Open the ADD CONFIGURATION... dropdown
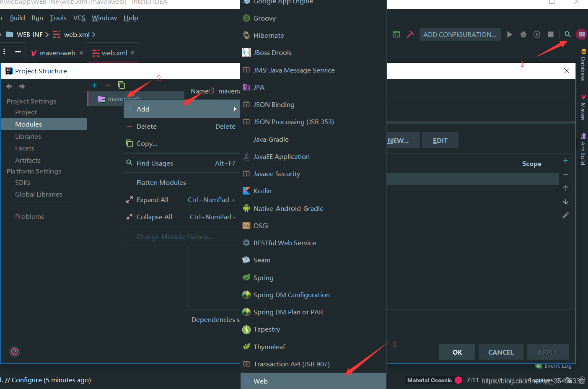 tap(460, 34)
